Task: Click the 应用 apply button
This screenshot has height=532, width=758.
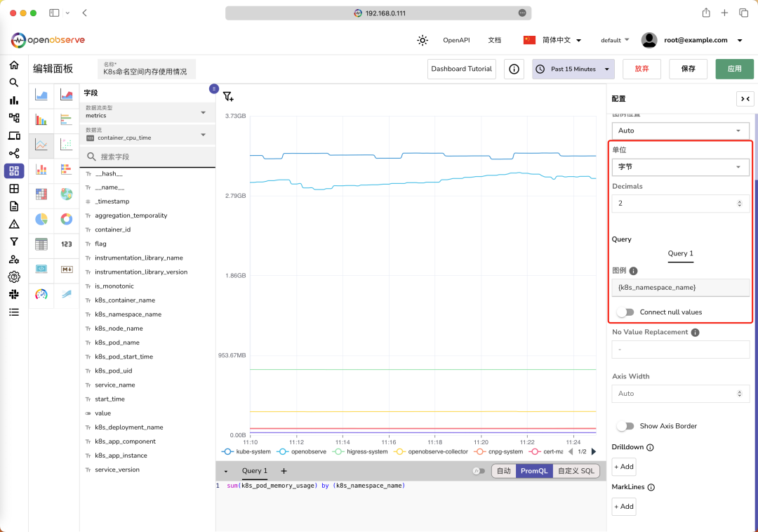Action: tap(735, 69)
